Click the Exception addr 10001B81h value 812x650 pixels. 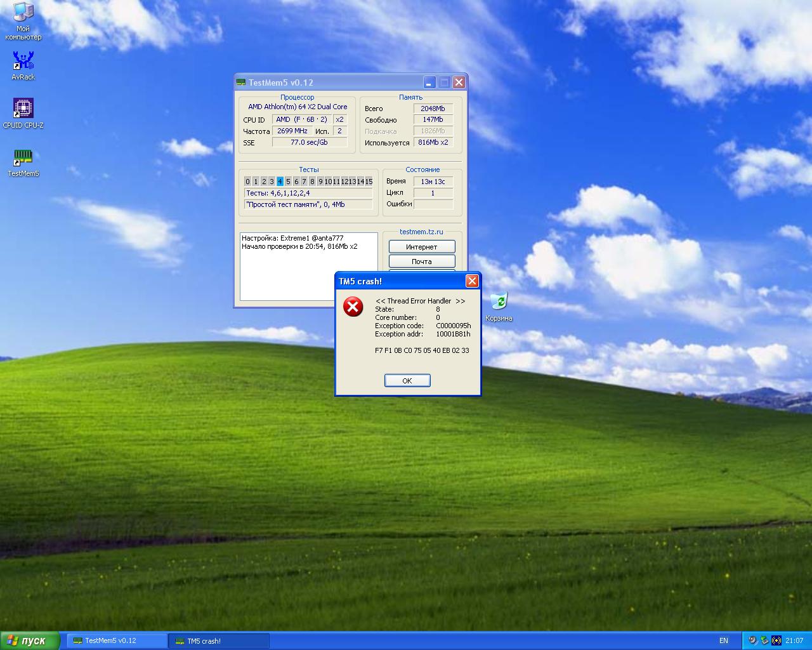(x=453, y=334)
